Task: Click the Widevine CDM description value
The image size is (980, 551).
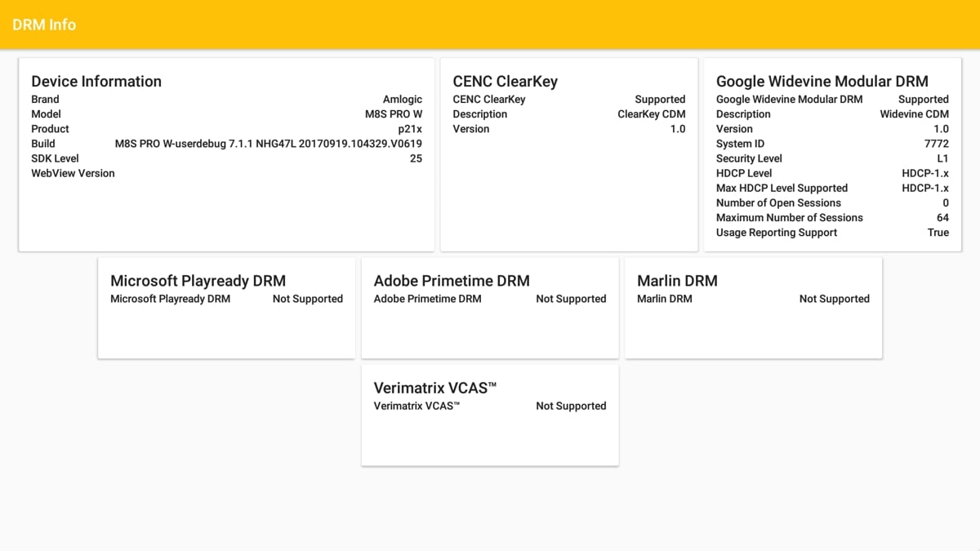Action: coord(915,114)
